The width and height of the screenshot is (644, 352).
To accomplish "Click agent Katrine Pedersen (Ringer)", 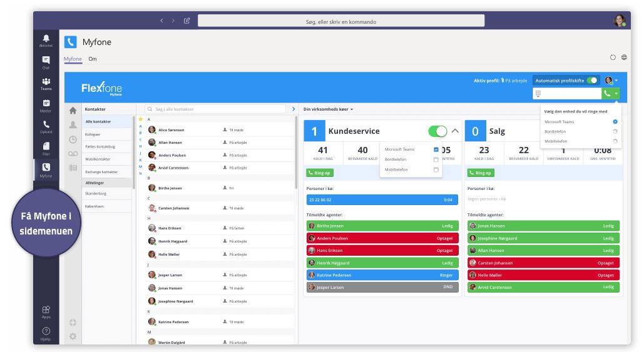I will (x=382, y=275).
